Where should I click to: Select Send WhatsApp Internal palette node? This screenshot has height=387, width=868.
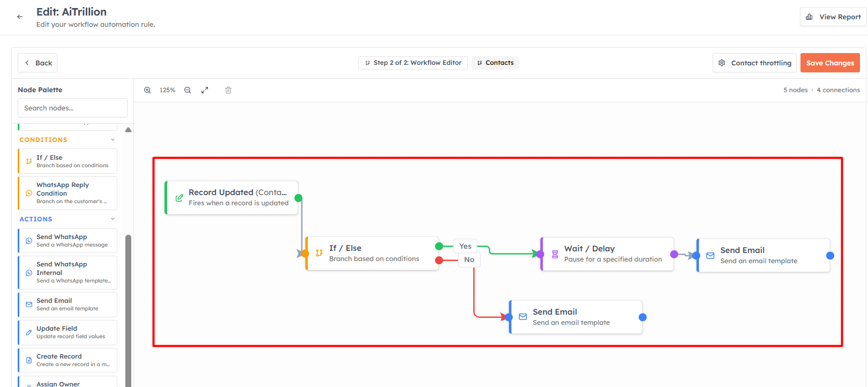[x=68, y=272]
